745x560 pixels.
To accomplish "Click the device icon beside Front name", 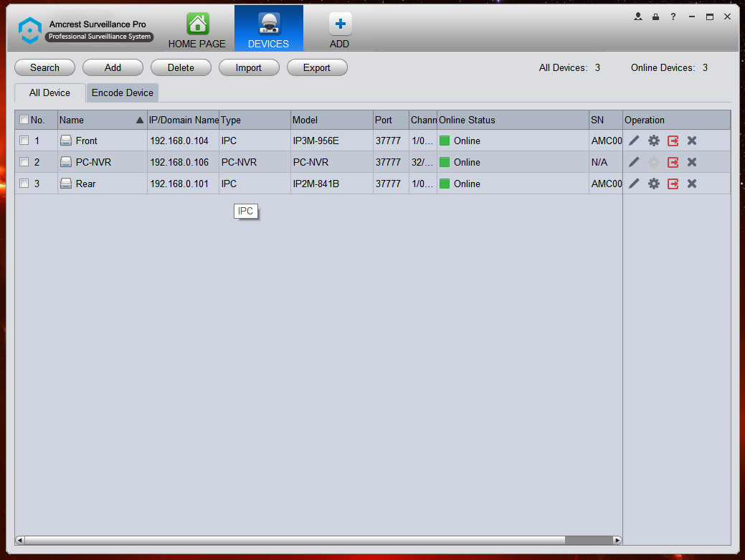I will [66, 141].
